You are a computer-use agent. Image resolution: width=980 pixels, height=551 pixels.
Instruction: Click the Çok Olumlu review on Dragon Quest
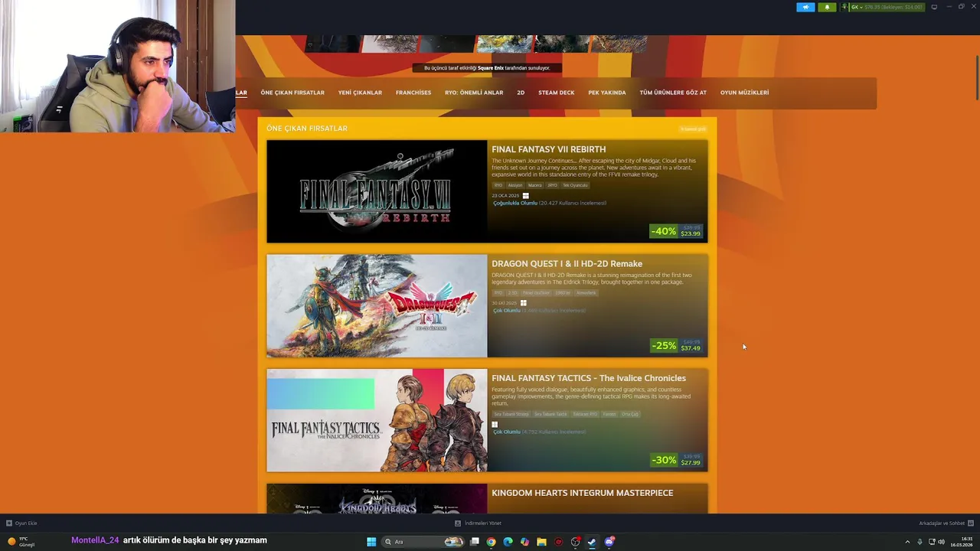pos(507,311)
